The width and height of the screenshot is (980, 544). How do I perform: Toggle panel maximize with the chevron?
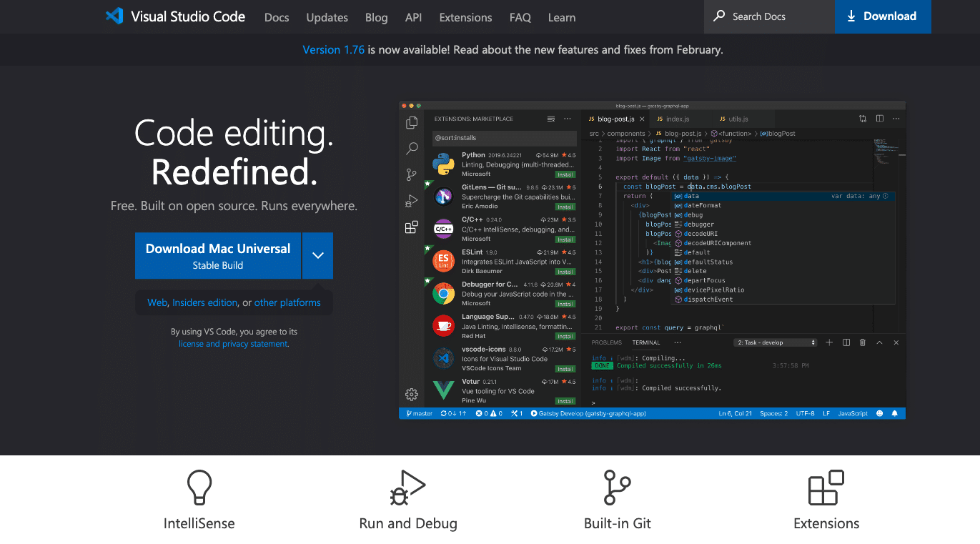[x=879, y=342]
